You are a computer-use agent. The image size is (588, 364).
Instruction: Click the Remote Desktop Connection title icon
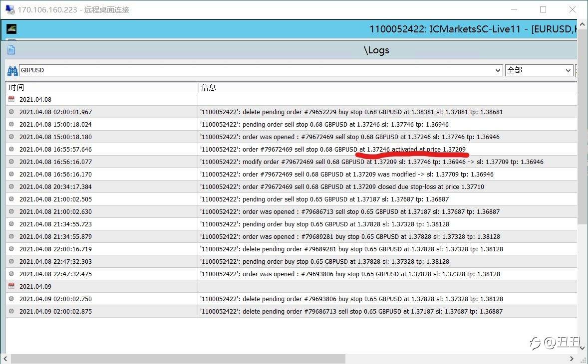tap(10, 9)
